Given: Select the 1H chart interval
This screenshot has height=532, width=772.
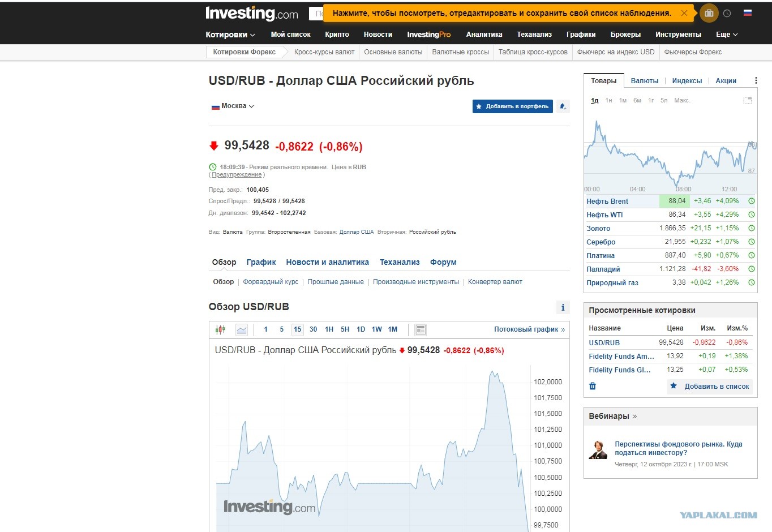Looking at the screenshot, I should tap(329, 329).
